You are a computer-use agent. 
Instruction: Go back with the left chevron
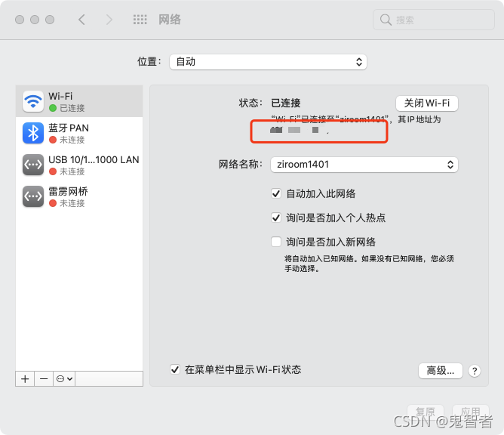point(81,20)
